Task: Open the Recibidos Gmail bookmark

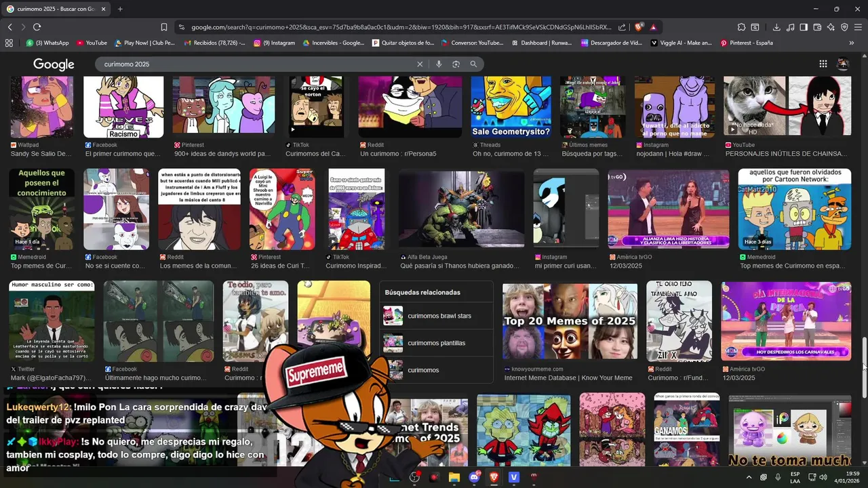Action: pyautogui.click(x=214, y=43)
